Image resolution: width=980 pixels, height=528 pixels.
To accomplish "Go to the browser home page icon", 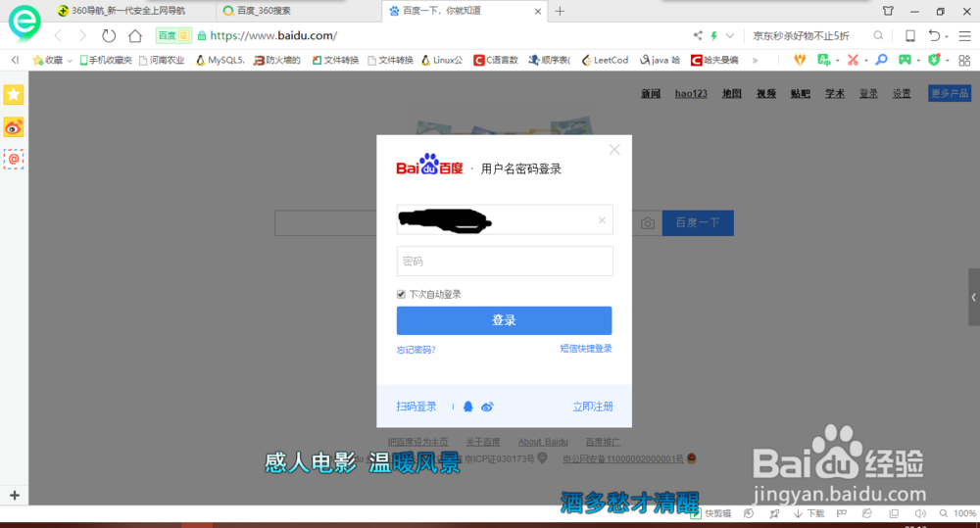I will coord(135,35).
